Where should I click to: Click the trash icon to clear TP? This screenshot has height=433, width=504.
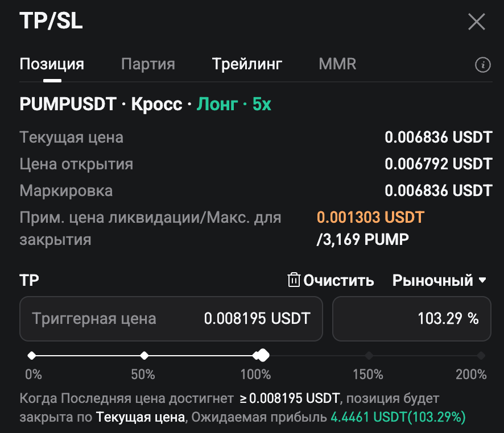[x=294, y=280]
